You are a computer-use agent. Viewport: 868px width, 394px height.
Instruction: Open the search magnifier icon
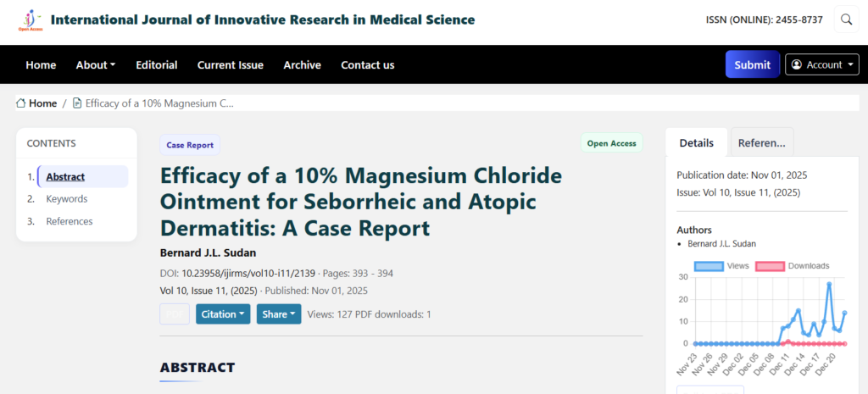tap(846, 19)
